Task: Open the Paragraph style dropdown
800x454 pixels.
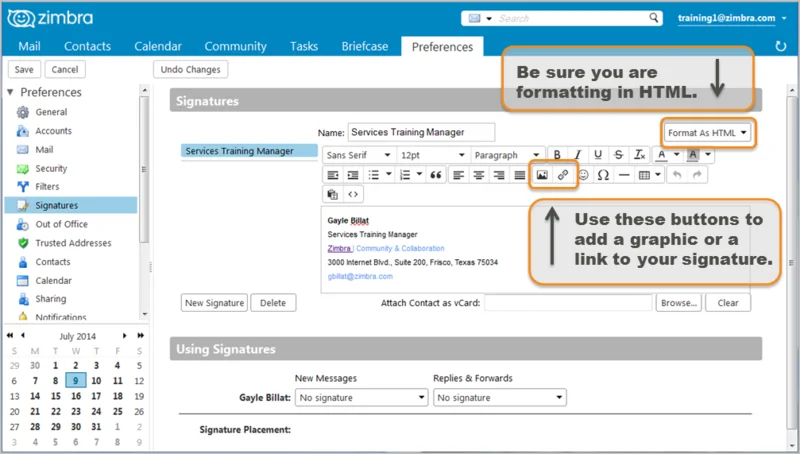Action: (x=506, y=155)
